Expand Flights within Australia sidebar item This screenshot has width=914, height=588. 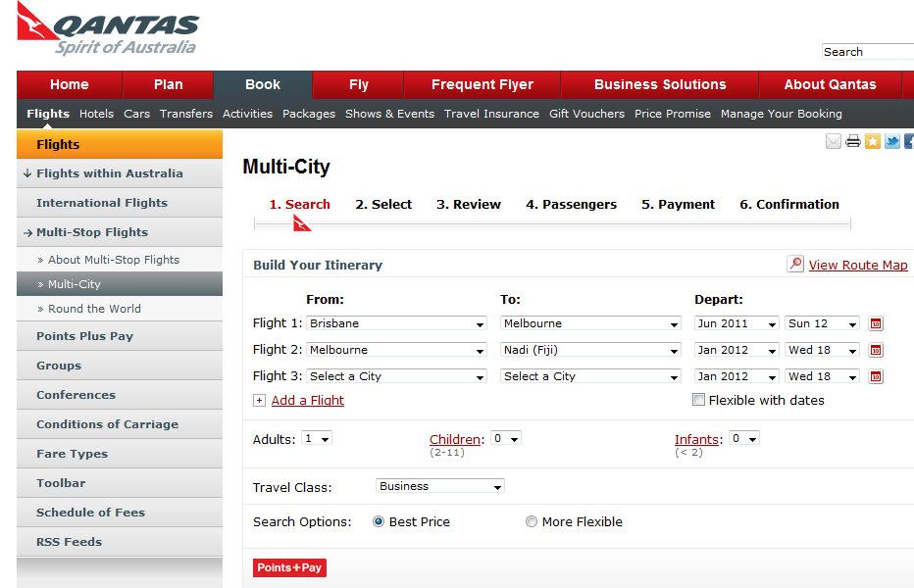(x=120, y=173)
